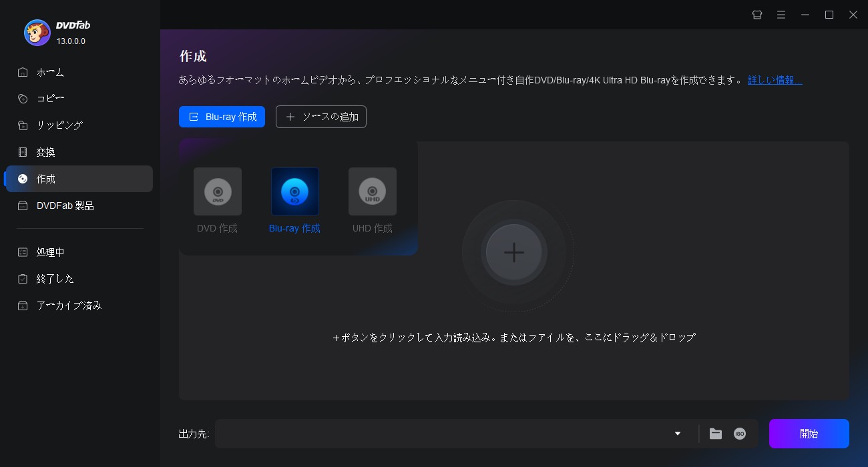The width and height of the screenshot is (868, 467).
Task: Click the 13.0.0.0 version text
Action: tap(71, 41)
